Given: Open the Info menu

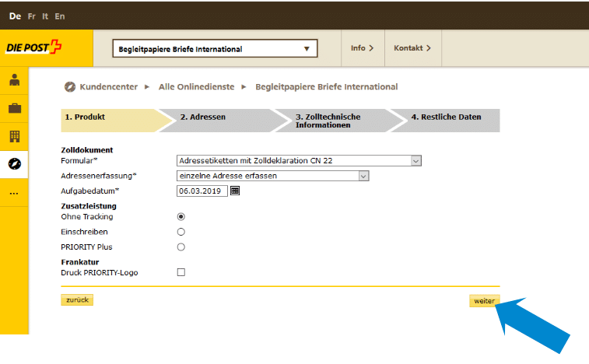Looking at the screenshot, I should point(362,48).
